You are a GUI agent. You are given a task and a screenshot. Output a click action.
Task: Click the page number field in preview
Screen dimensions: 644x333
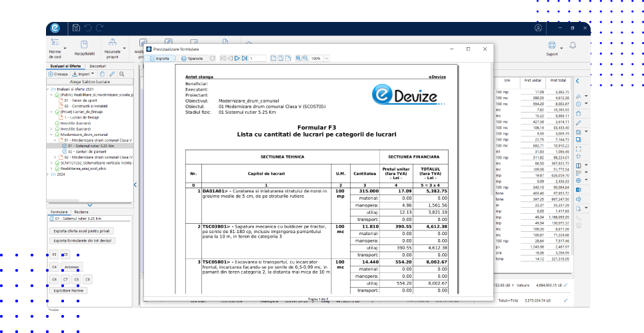pyautogui.click(x=257, y=59)
